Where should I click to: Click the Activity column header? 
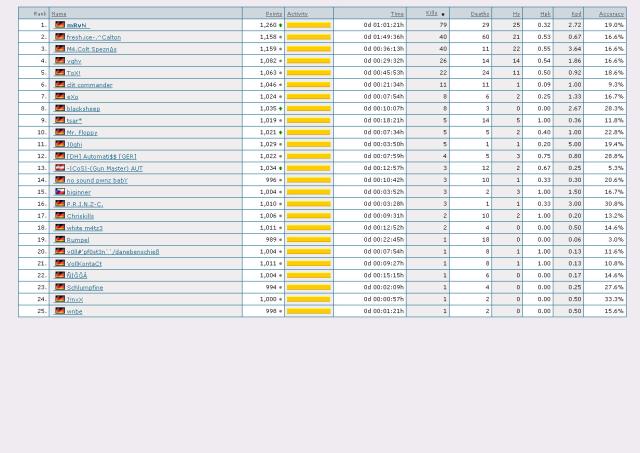pyautogui.click(x=297, y=14)
